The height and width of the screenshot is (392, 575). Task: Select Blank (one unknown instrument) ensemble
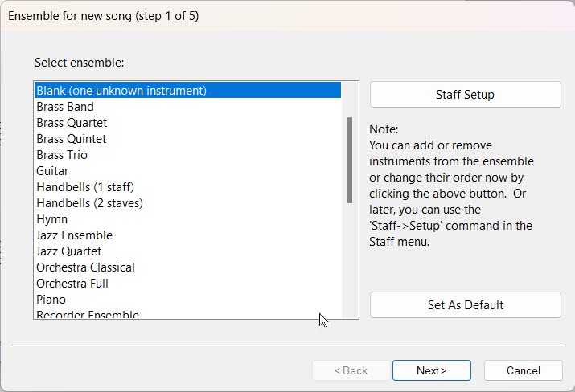coord(121,91)
